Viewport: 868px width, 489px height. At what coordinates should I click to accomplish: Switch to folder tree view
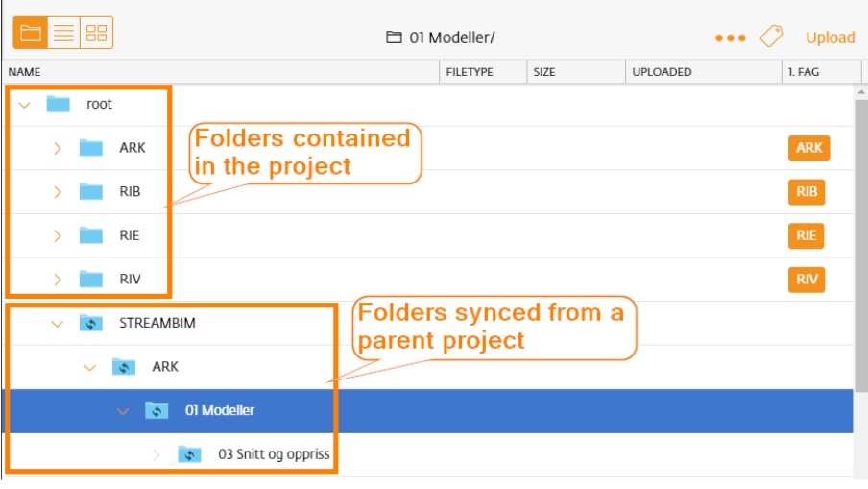[x=30, y=34]
